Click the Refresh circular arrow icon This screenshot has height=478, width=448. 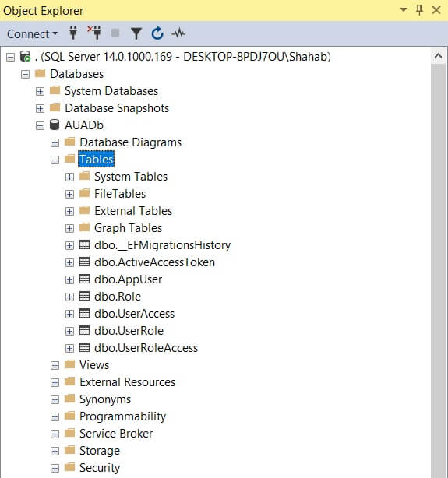(157, 33)
